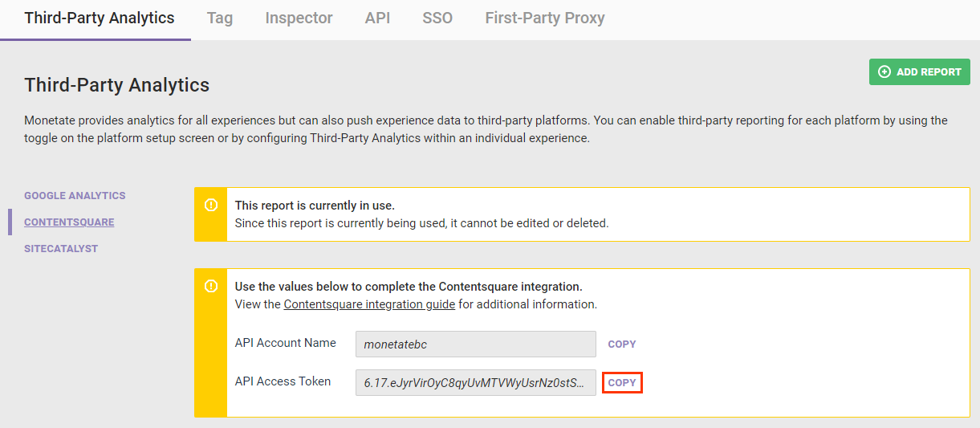Viewport: 980px width, 428px height.
Task: Click the 'API Account Name' label
Action: [x=286, y=343]
